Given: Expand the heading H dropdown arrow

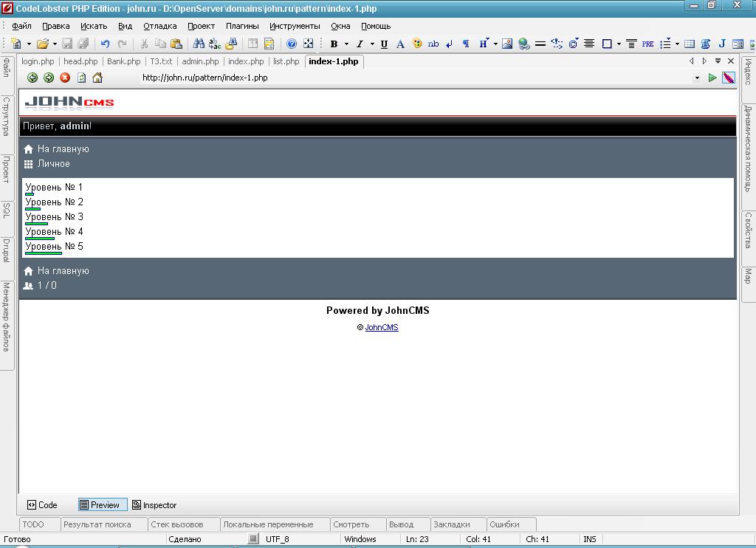Looking at the screenshot, I should 495,44.
